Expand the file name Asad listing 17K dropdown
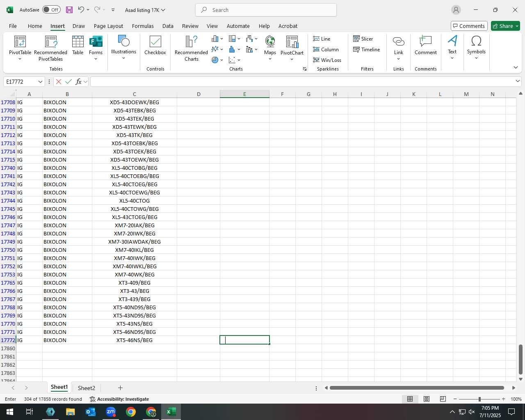This screenshot has width=525, height=420. tap(163, 10)
